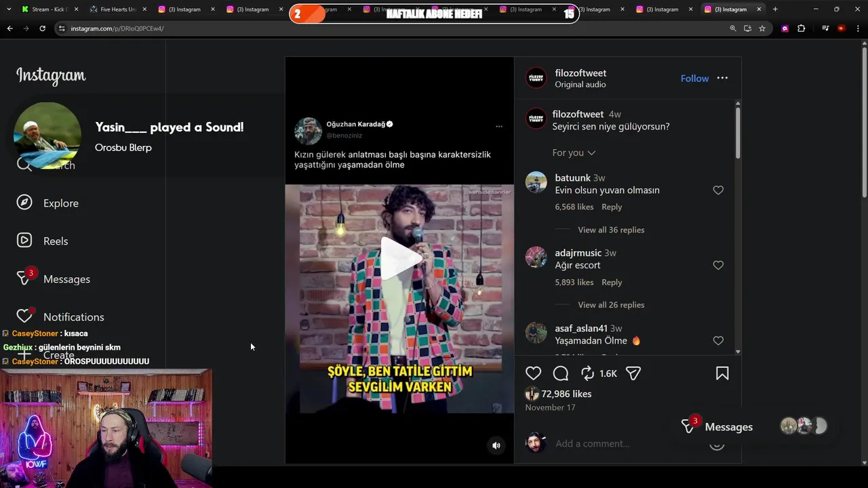Reply to batuunk's comment
Image resolution: width=868 pixels, height=488 pixels.
click(x=612, y=207)
